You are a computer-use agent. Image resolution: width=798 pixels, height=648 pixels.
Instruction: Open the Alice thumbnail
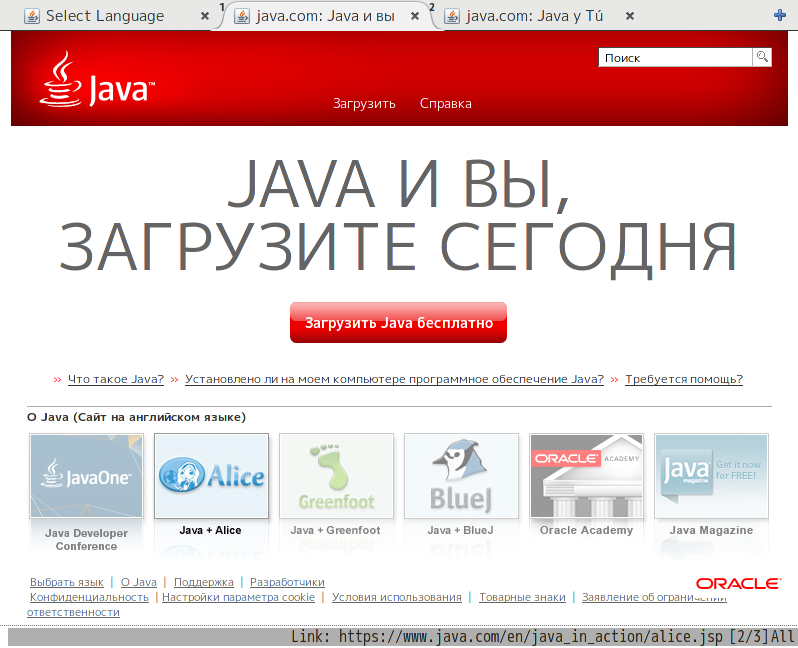tap(211, 475)
